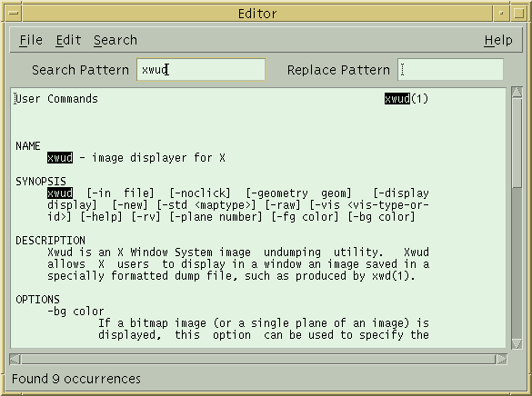The height and width of the screenshot is (396, 532).
Task: Click highlighted xwud in the NAME section
Action: coord(60,158)
